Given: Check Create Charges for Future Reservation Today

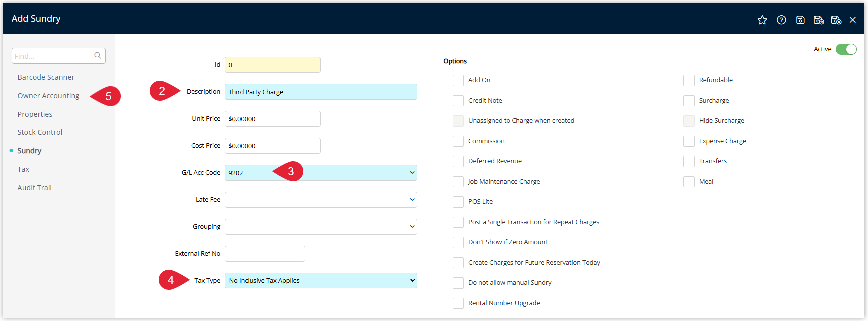Looking at the screenshot, I should coord(458,263).
